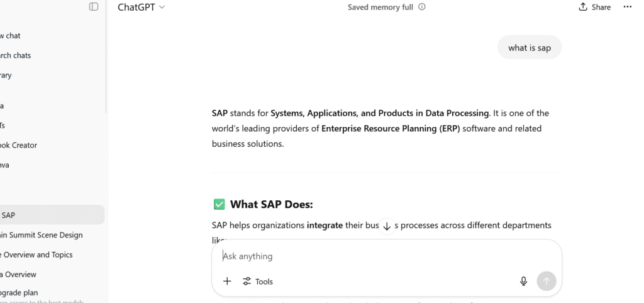Share this conversation using the Share button
The width and height of the screenshot is (644, 303).
[595, 7]
